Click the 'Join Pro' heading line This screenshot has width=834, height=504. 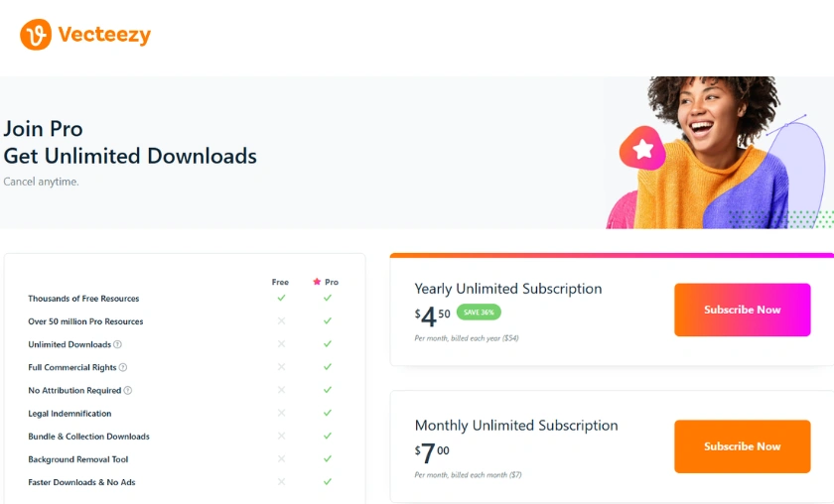(43, 129)
